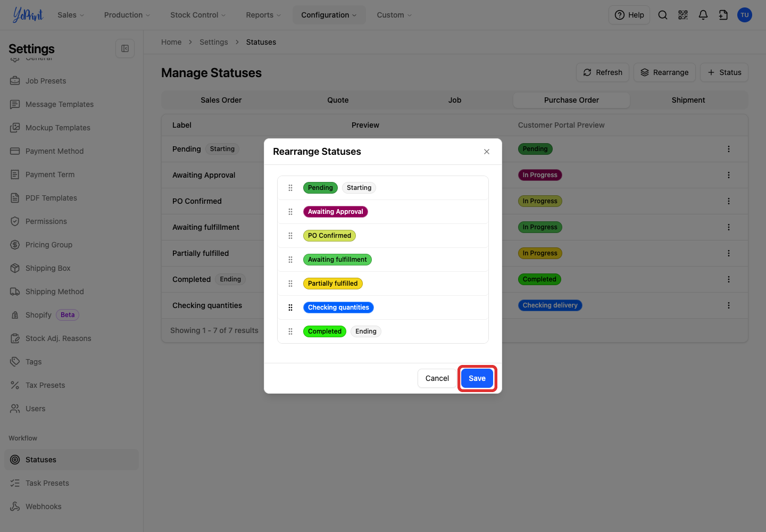Cancel the Rearrange Statuses dialog
Image resolution: width=766 pixels, height=532 pixels.
437,378
